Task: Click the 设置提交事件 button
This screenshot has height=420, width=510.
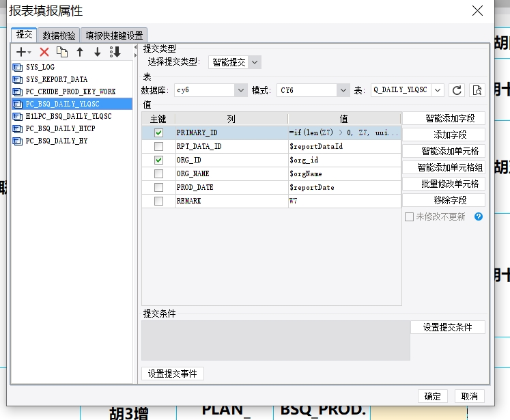Action: click(x=173, y=374)
